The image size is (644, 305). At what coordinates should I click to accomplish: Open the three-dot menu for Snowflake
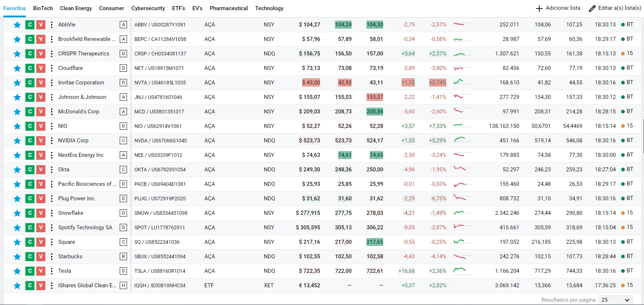[52, 213]
